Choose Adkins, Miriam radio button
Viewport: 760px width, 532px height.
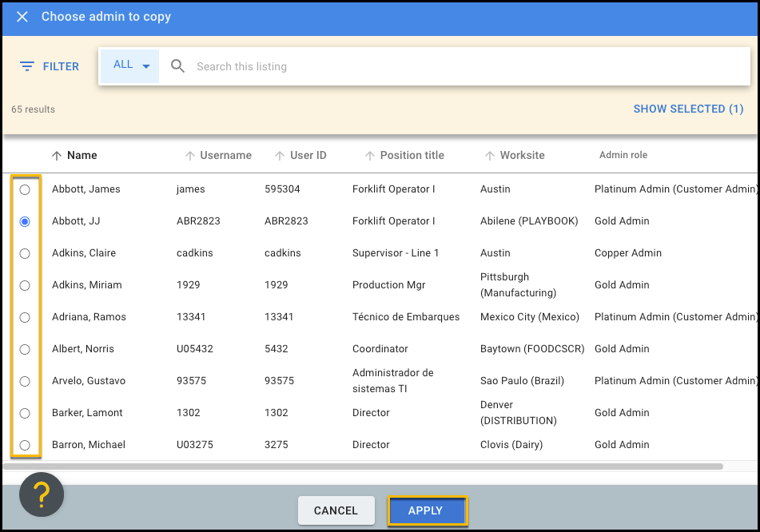coord(25,285)
